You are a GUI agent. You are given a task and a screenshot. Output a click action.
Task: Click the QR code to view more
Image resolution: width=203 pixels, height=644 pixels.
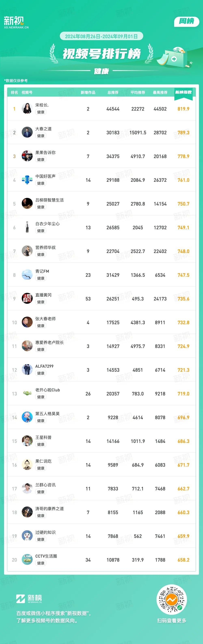[172, 600]
